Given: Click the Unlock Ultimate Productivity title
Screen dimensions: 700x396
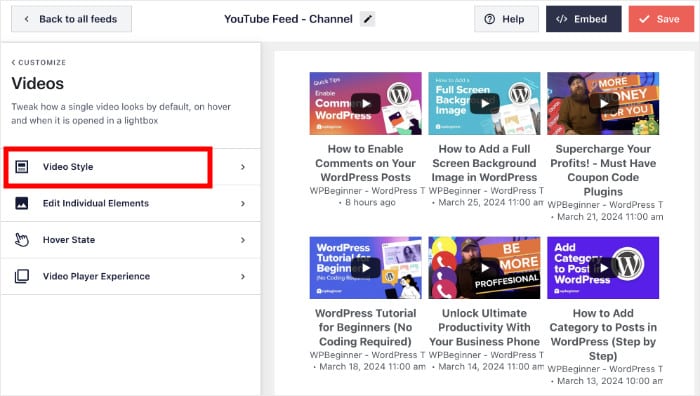Looking at the screenshot, I should click(484, 327).
